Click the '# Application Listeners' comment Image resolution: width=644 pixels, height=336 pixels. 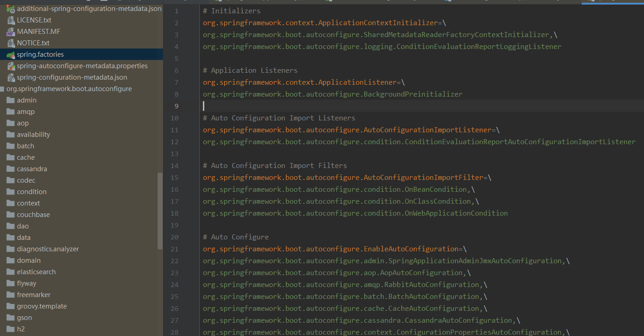pos(250,70)
